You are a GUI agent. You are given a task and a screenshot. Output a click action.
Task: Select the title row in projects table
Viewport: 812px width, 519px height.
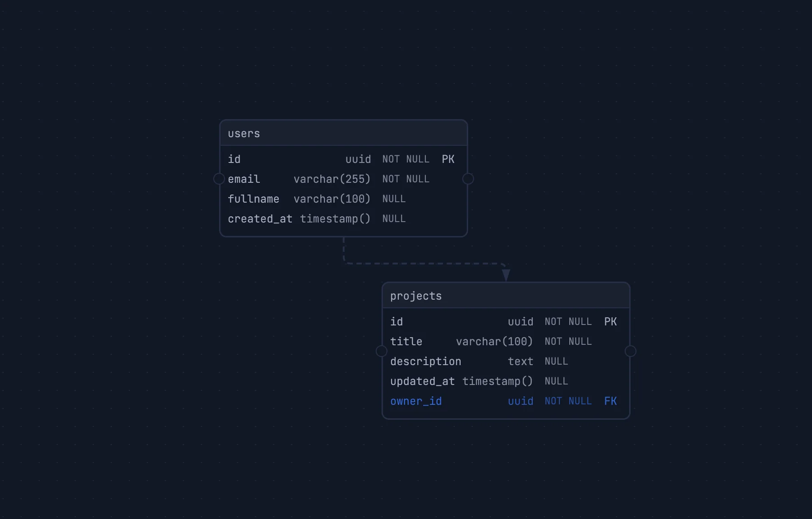click(x=406, y=342)
